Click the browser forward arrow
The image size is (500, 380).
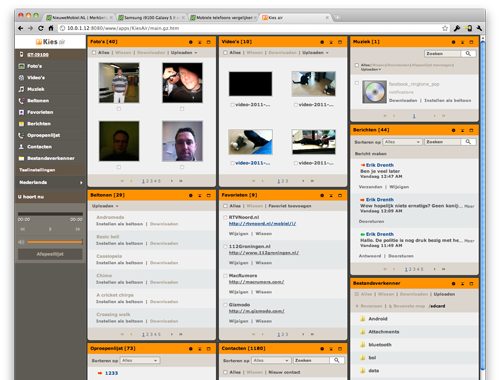[30, 28]
